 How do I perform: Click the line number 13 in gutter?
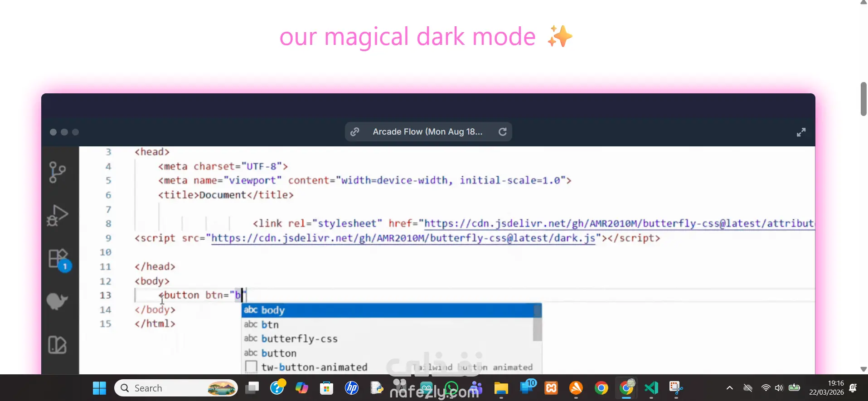coord(105,295)
